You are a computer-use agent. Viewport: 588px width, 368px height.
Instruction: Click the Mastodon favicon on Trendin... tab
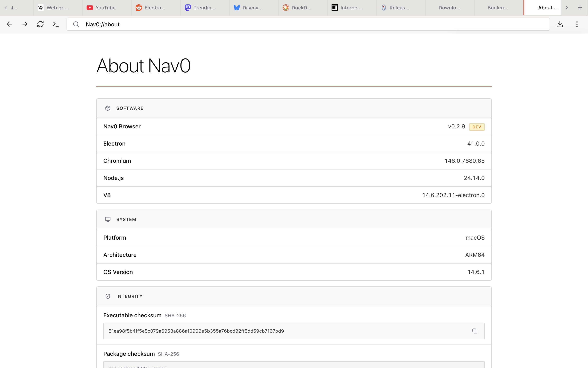tap(188, 8)
